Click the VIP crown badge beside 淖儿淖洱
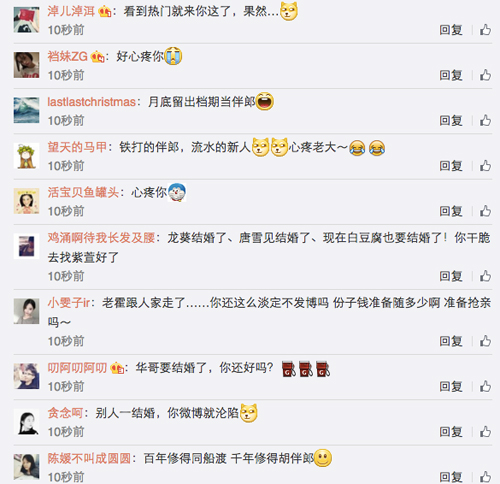 105,12
